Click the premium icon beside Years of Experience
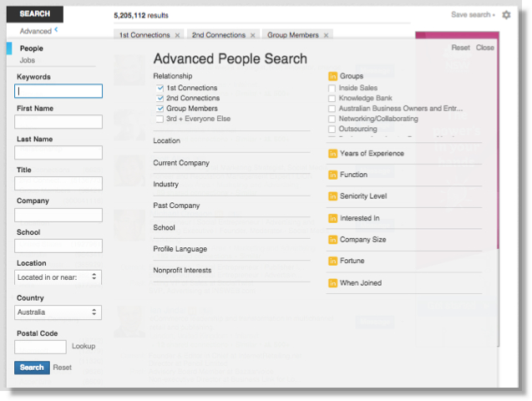 tap(333, 154)
